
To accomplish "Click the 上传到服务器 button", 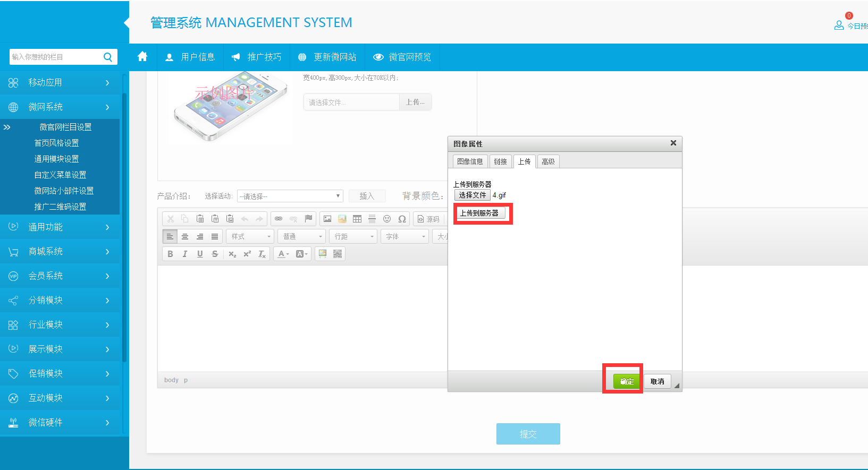I will pyautogui.click(x=479, y=213).
